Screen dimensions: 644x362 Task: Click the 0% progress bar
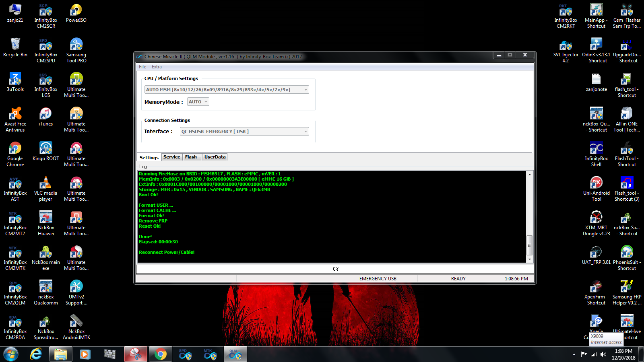pyautogui.click(x=335, y=269)
